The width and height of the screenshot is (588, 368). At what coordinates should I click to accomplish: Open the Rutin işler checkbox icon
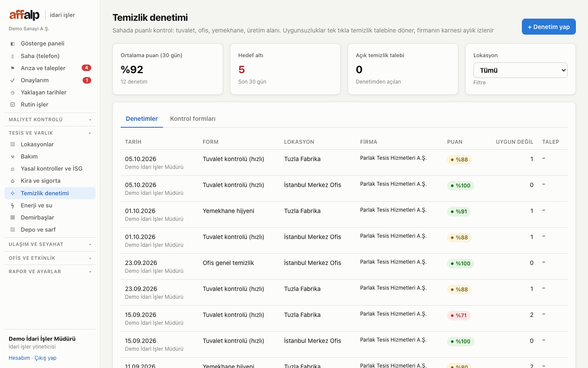click(13, 104)
